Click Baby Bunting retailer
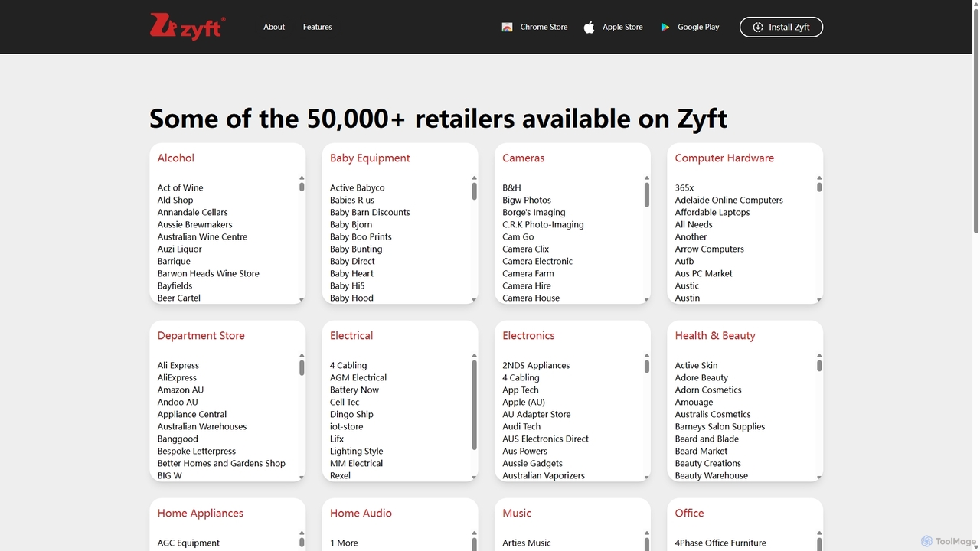980x551 pixels. [356, 249]
